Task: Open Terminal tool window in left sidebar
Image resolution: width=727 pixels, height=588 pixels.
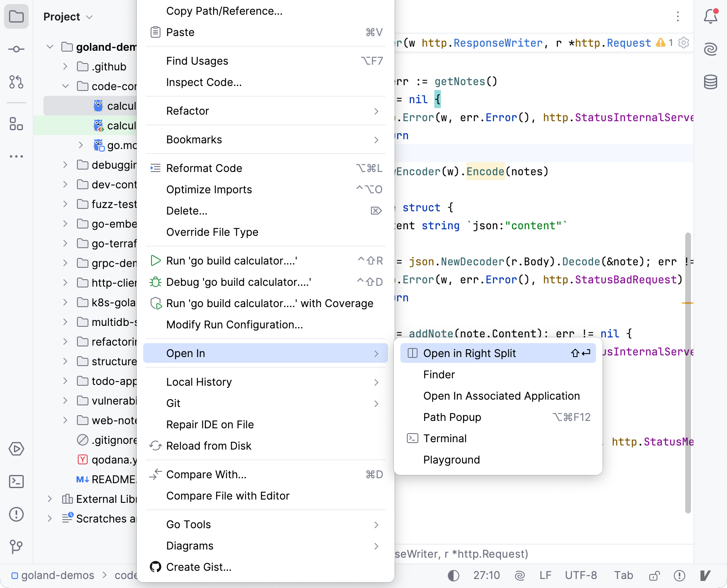Action: click(x=16, y=482)
